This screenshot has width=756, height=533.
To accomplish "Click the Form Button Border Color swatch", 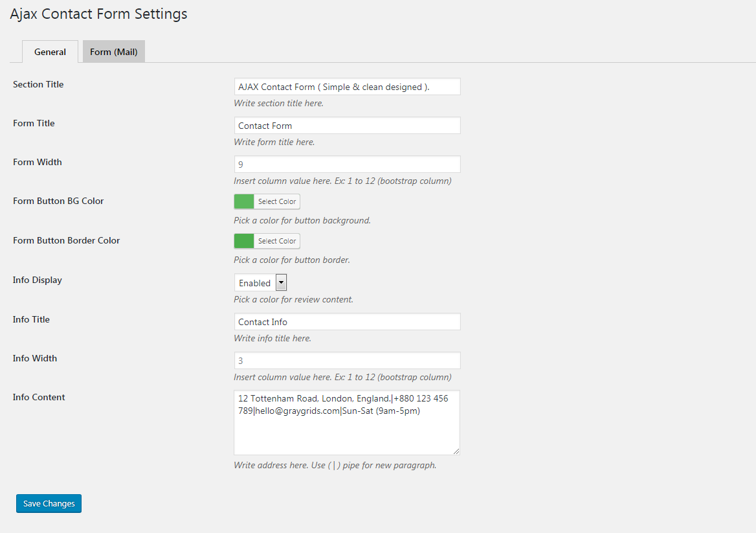I will coord(244,241).
